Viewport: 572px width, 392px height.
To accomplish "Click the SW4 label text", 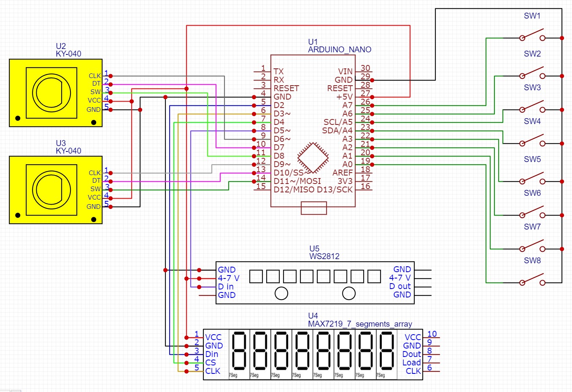I will tap(532, 122).
